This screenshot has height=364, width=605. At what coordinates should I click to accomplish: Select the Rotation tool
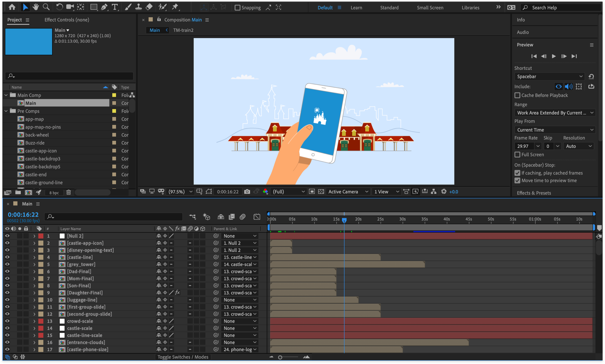tap(59, 7)
